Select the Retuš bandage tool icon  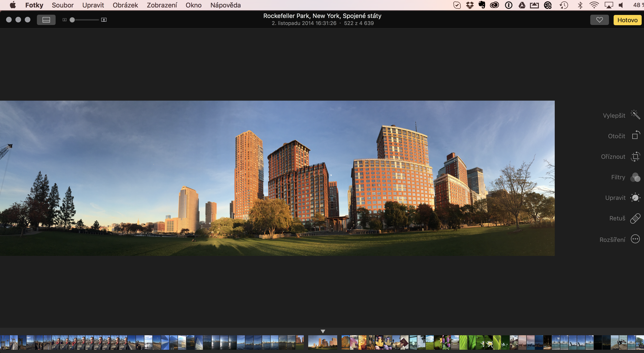[635, 218]
